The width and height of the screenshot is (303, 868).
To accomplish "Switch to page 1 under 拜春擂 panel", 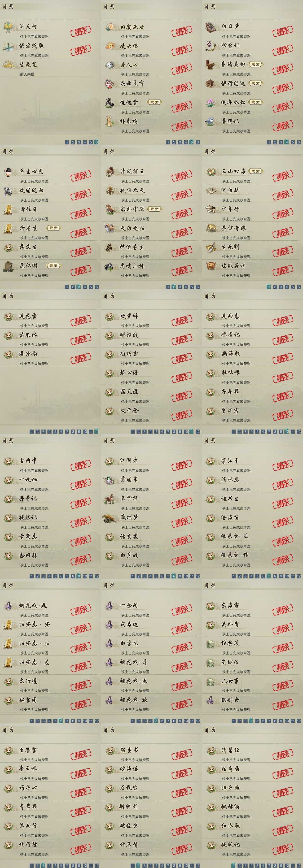I will click(x=168, y=142).
